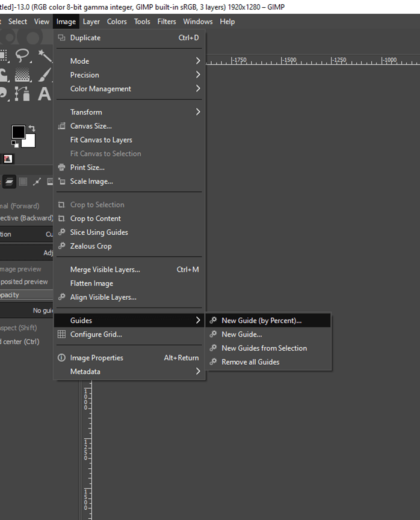
Task: Click the Canvas Size icon entry
Action: point(61,126)
